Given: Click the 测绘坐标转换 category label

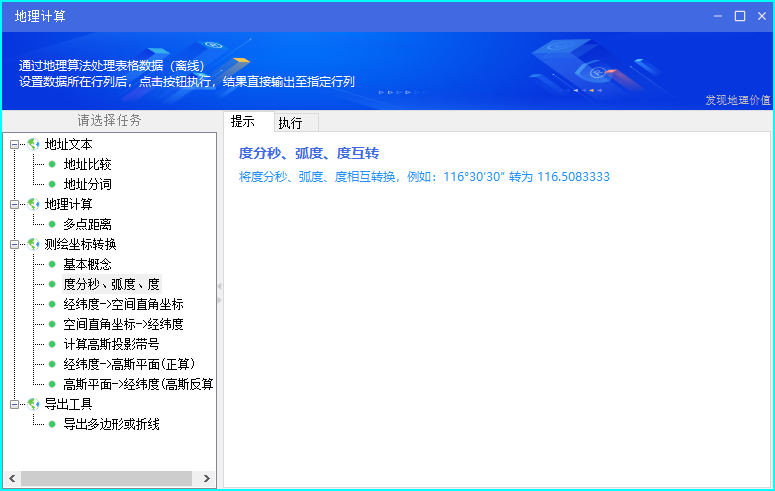Looking at the screenshot, I should point(81,244).
